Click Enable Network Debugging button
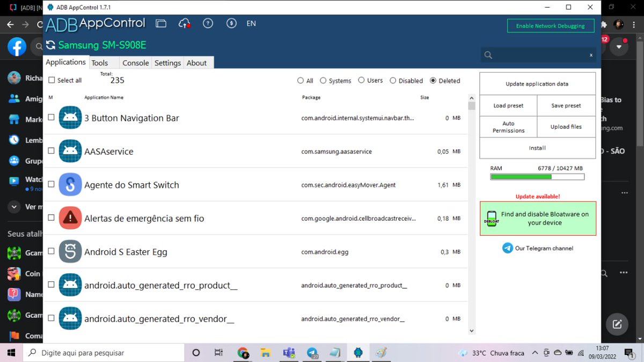This screenshot has width=644, height=362. pos(550,26)
